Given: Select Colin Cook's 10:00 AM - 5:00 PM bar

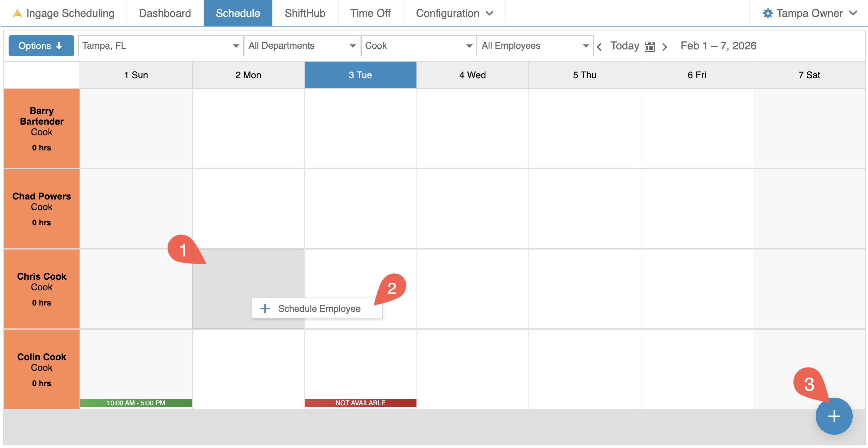Looking at the screenshot, I should [136, 403].
